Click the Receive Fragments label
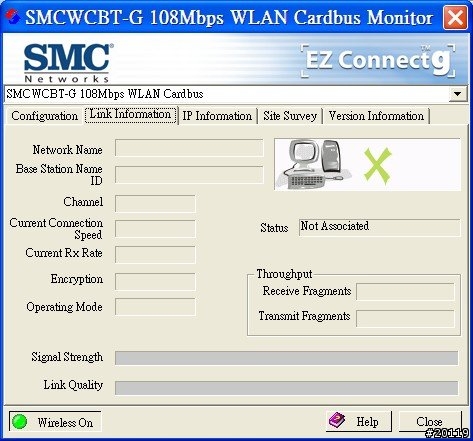 [307, 291]
